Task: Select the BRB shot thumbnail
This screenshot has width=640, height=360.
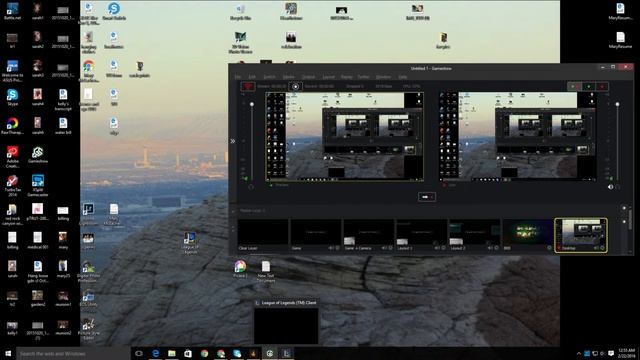Action: click(527, 235)
